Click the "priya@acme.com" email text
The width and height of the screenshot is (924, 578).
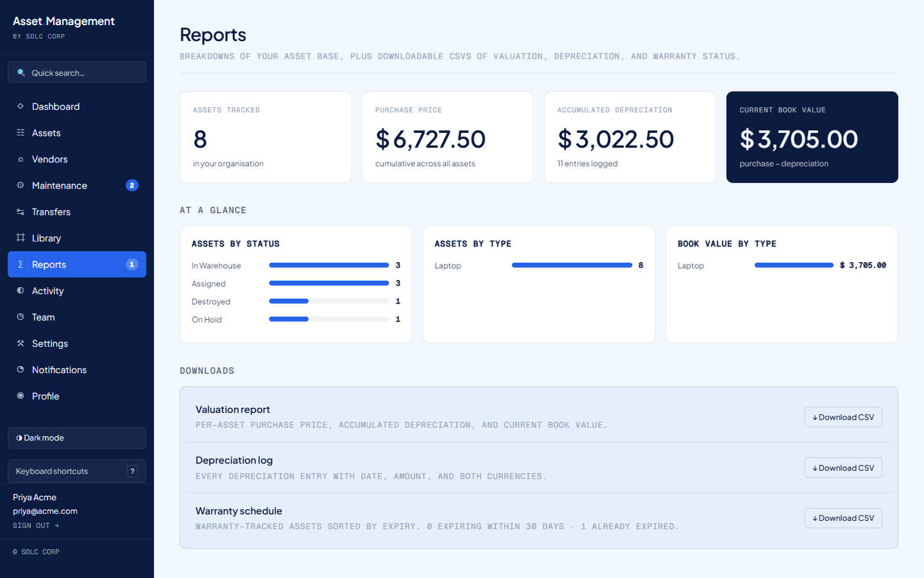45,511
